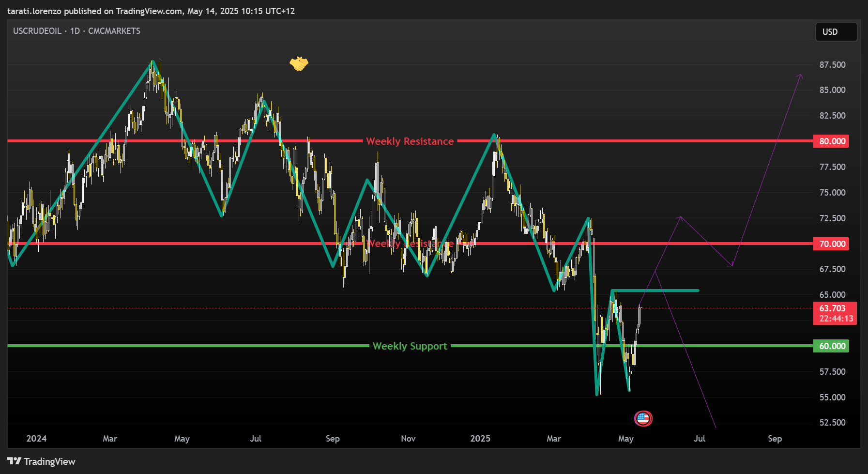Click the 82.500 price axis label
The width and height of the screenshot is (868, 474).
[x=832, y=116]
